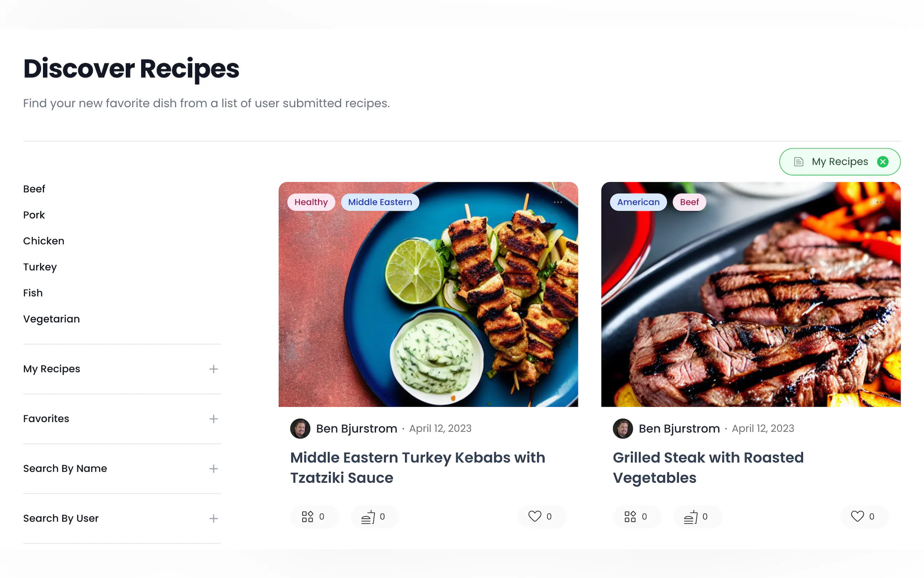Click the document icon in the My Recipes chip
924x578 pixels.
(799, 161)
